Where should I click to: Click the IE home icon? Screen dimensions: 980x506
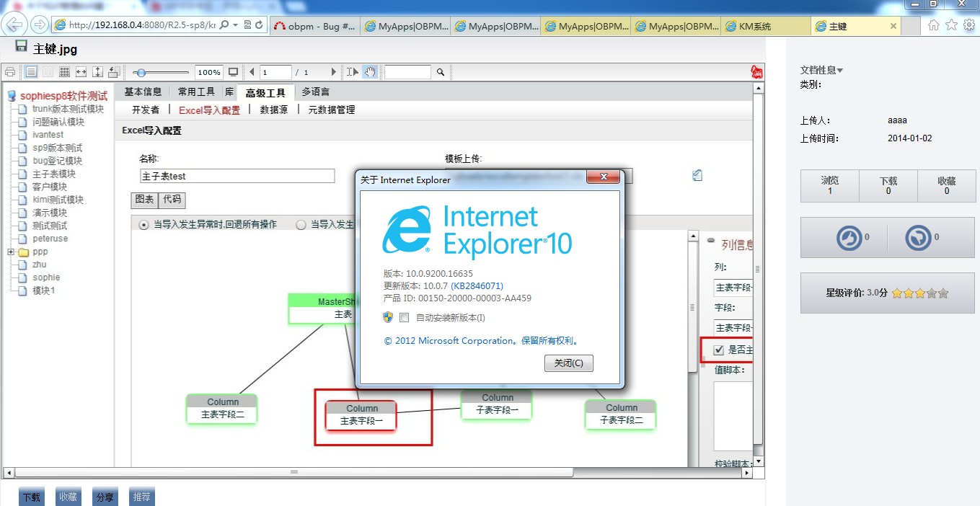[933, 25]
